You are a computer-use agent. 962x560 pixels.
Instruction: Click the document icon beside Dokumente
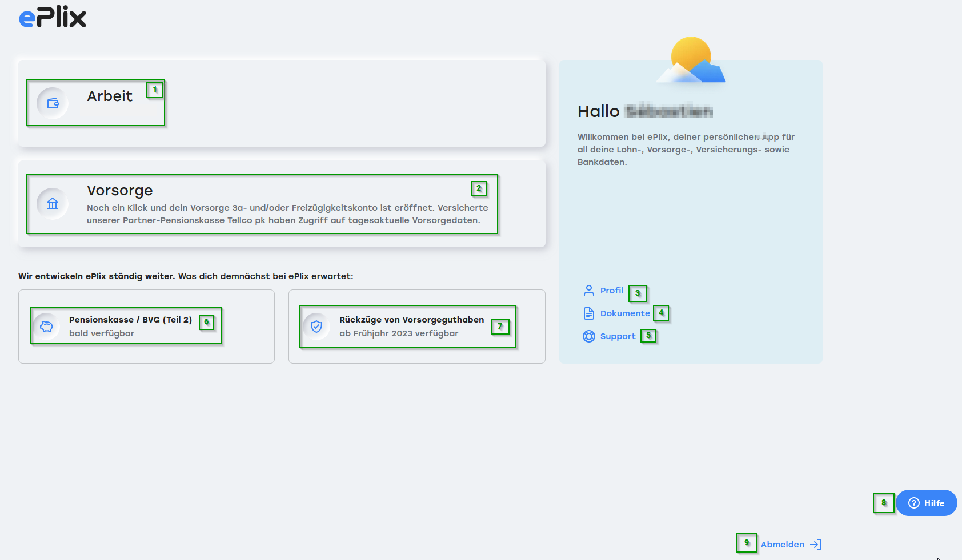tap(588, 313)
